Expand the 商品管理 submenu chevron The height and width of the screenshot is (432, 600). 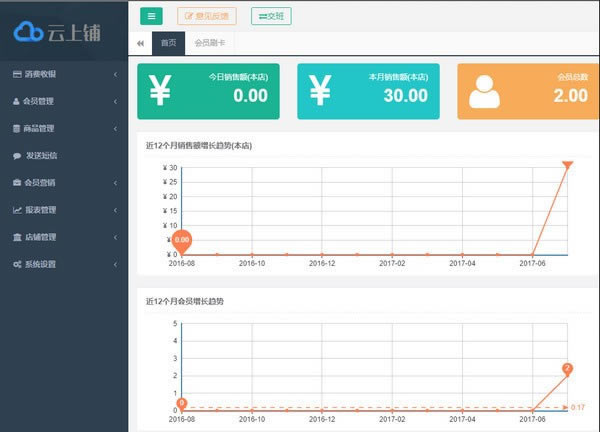click(116, 128)
